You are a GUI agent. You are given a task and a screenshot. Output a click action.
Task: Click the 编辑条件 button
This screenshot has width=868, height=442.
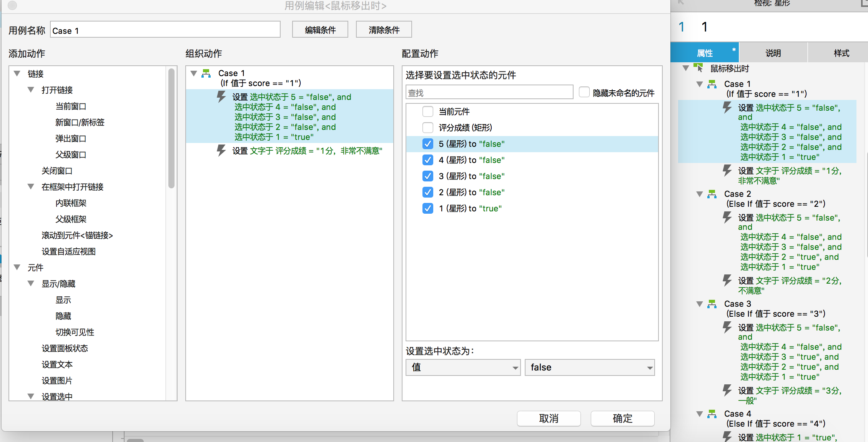point(320,30)
